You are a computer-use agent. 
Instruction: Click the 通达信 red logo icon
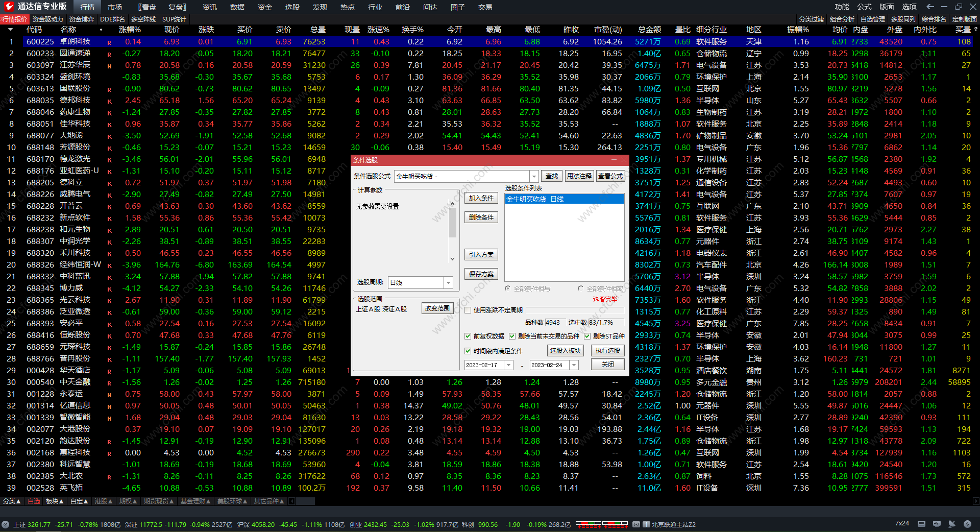click(9, 7)
